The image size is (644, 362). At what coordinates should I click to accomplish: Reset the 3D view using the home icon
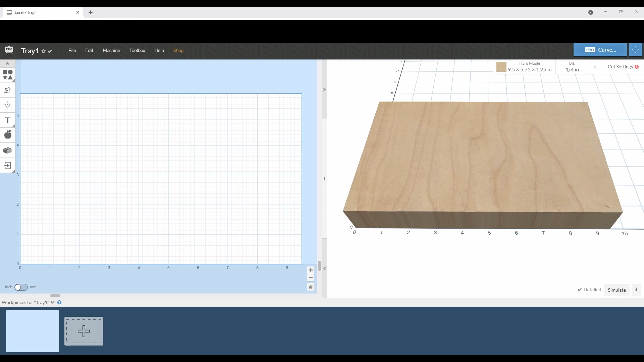coord(311,287)
